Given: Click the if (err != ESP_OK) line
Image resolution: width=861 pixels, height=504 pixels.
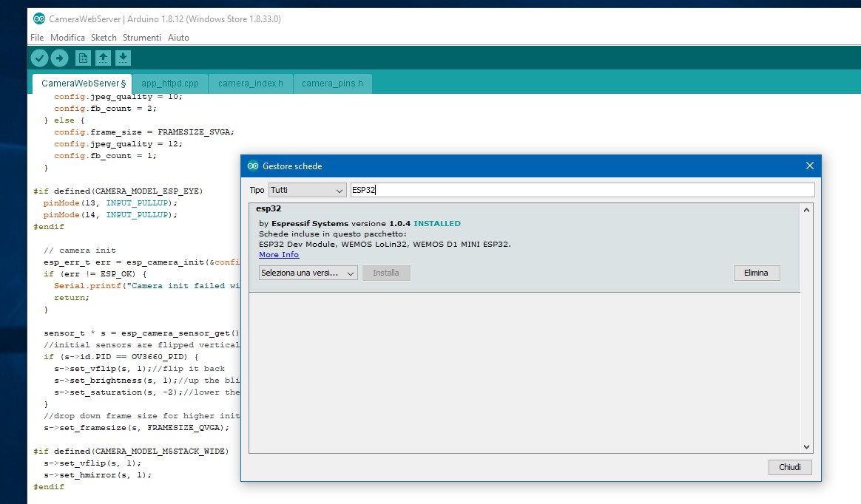Looking at the screenshot, I should pos(95,274).
